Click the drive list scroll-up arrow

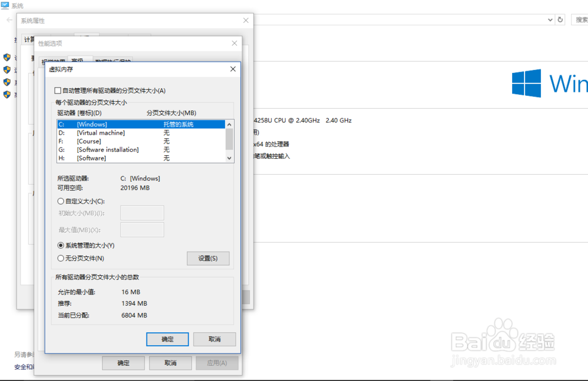229,125
